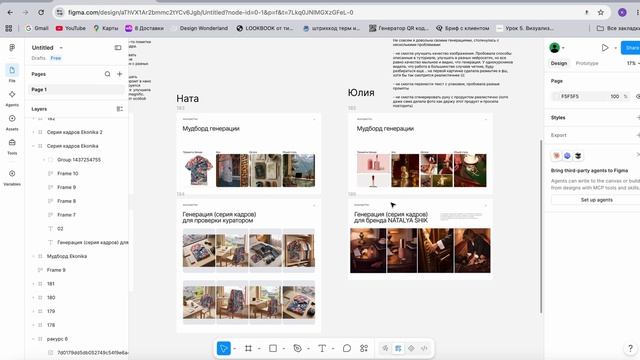Select layer Frame 10

tap(67, 173)
